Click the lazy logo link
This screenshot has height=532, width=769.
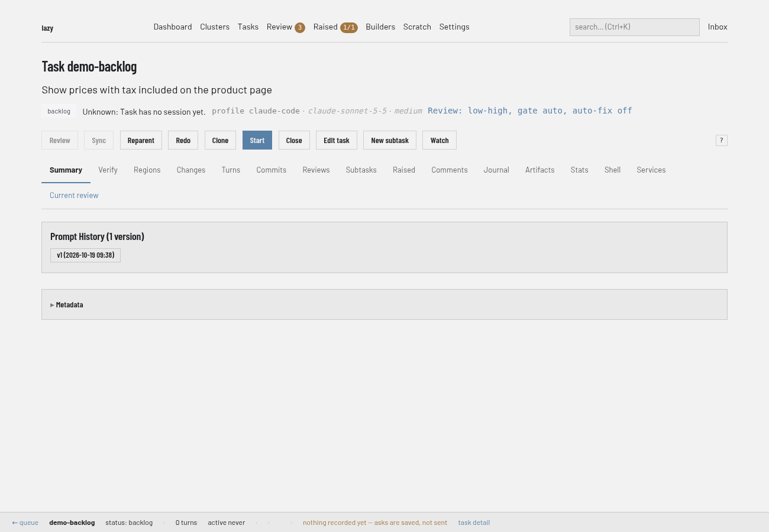47,28
